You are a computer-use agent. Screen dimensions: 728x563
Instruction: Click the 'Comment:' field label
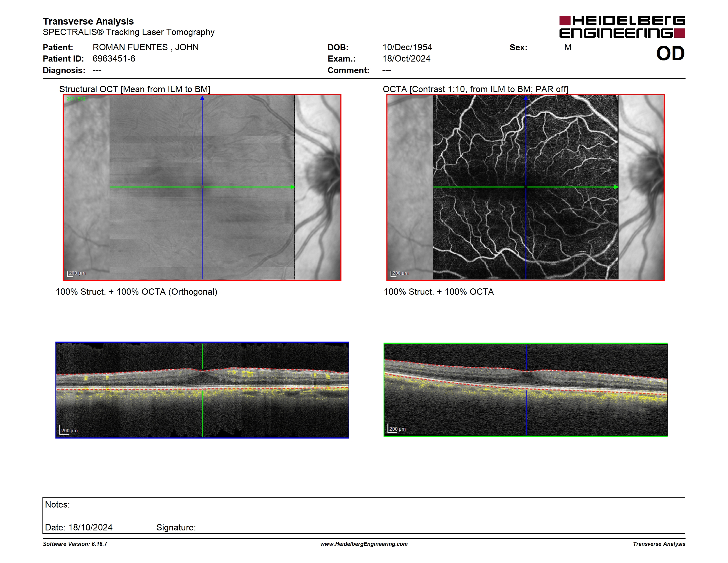click(348, 70)
